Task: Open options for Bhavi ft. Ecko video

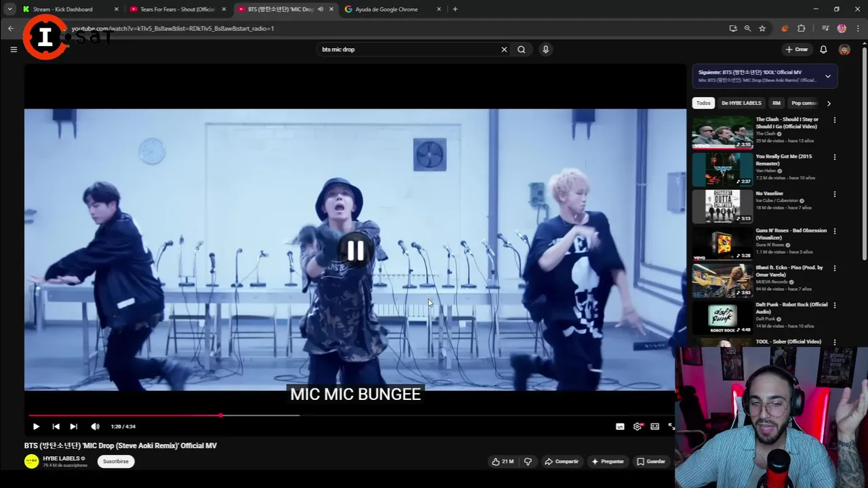Action: [x=835, y=268]
